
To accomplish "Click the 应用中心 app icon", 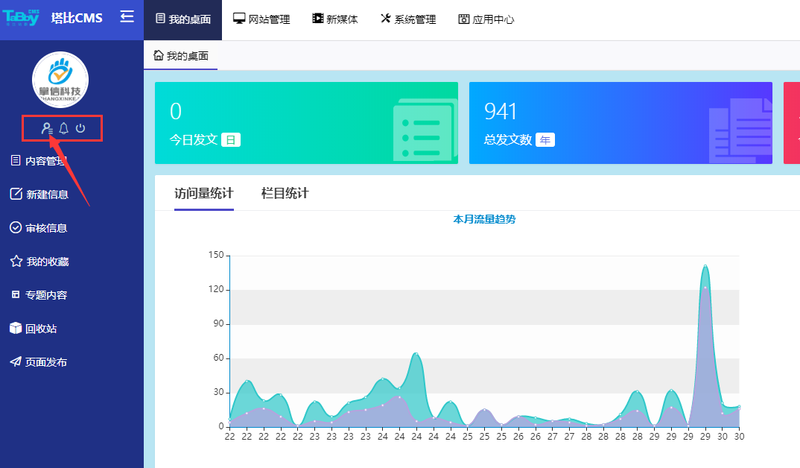I will coord(463,19).
